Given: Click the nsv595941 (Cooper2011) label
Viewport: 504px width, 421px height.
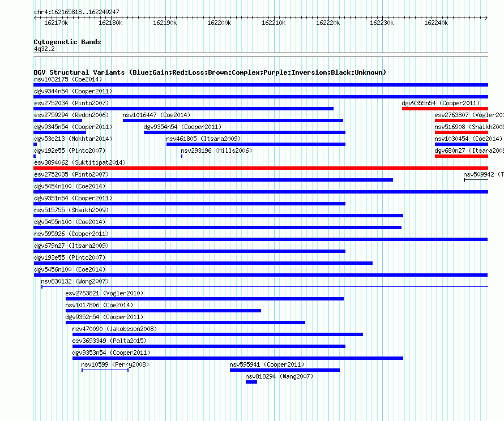Looking at the screenshot, I should (267, 364).
